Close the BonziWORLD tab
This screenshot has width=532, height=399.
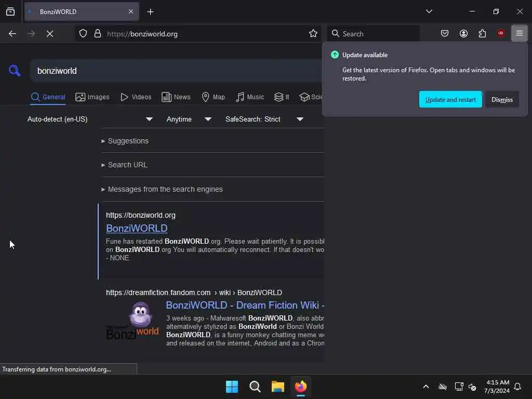point(130,11)
